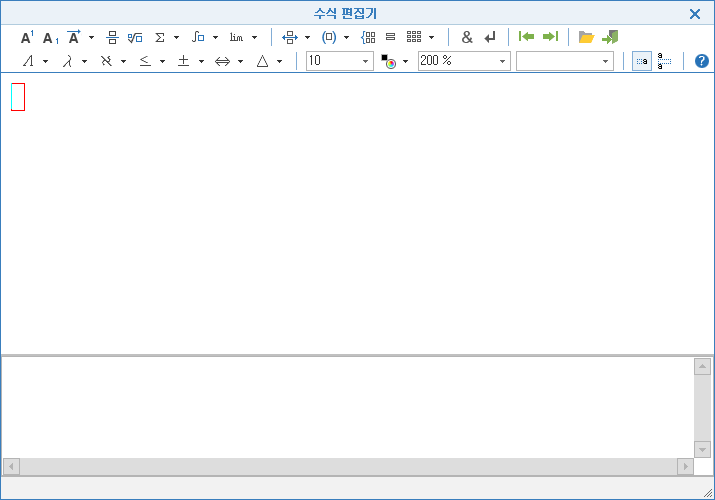The width and height of the screenshot is (715, 500).
Task: Open the double arrow symbols palette
Action: click(x=223, y=61)
